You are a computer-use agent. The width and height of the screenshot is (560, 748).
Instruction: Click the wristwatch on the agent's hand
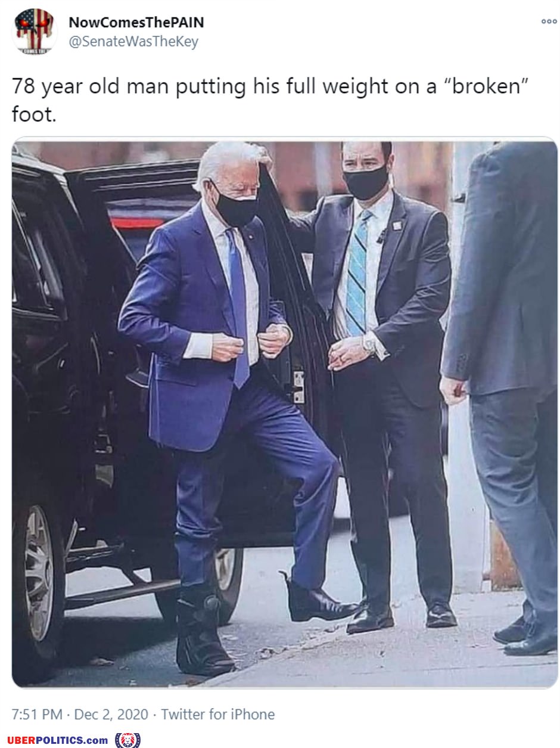(x=371, y=342)
